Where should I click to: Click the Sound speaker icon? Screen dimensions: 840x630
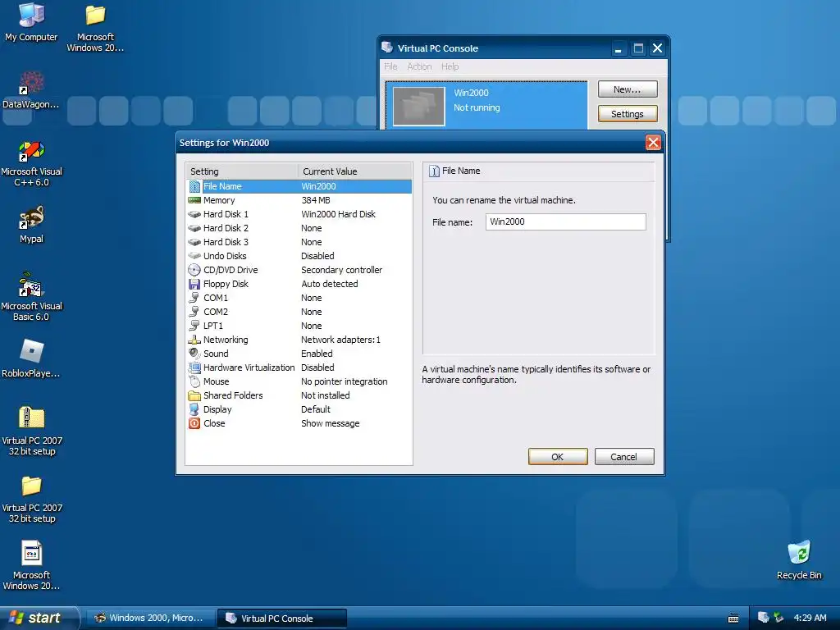pyautogui.click(x=194, y=354)
